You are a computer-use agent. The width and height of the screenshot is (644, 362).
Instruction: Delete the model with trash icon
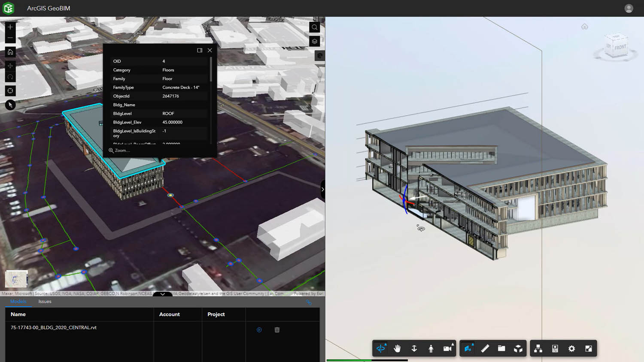(x=277, y=330)
